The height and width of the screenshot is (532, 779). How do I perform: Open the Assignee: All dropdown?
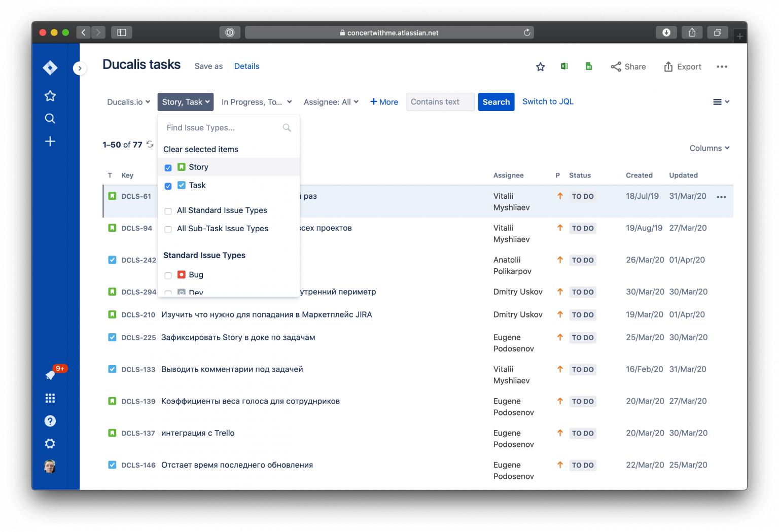331,101
